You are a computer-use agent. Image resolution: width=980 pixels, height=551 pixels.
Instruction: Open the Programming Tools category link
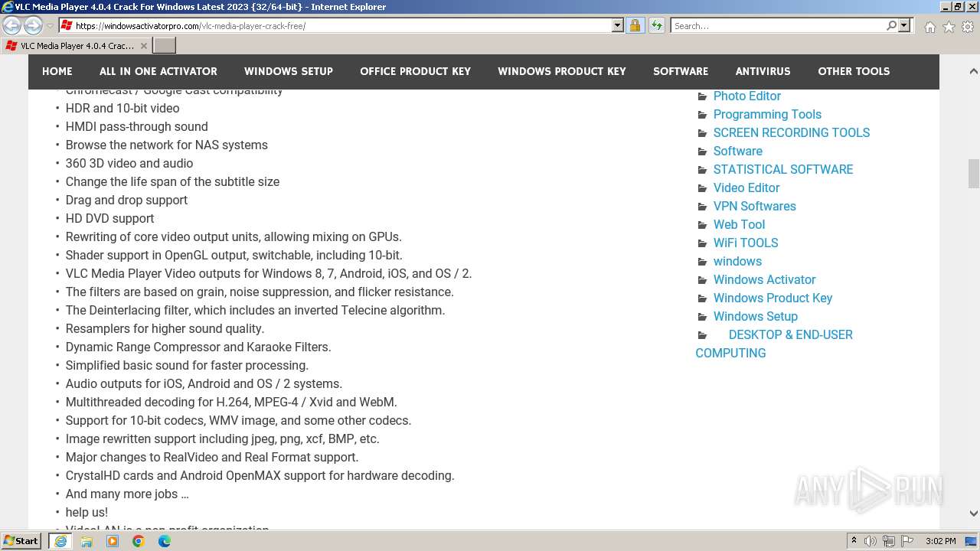click(767, 114)
